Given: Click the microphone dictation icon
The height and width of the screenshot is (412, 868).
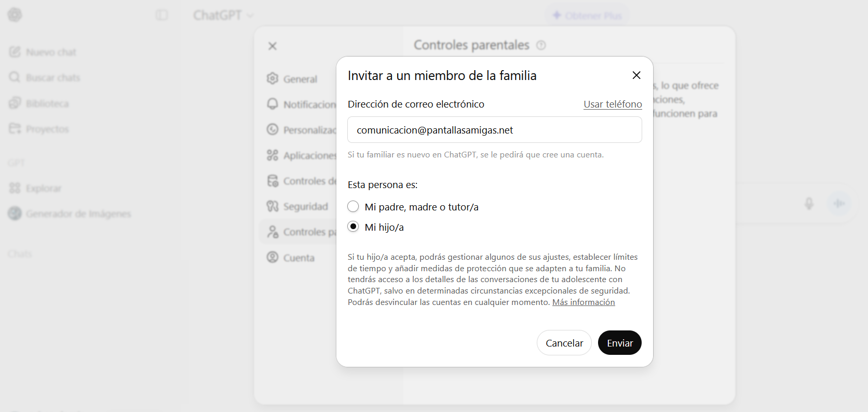Looking at the screenshot, I should click(808, 203).
